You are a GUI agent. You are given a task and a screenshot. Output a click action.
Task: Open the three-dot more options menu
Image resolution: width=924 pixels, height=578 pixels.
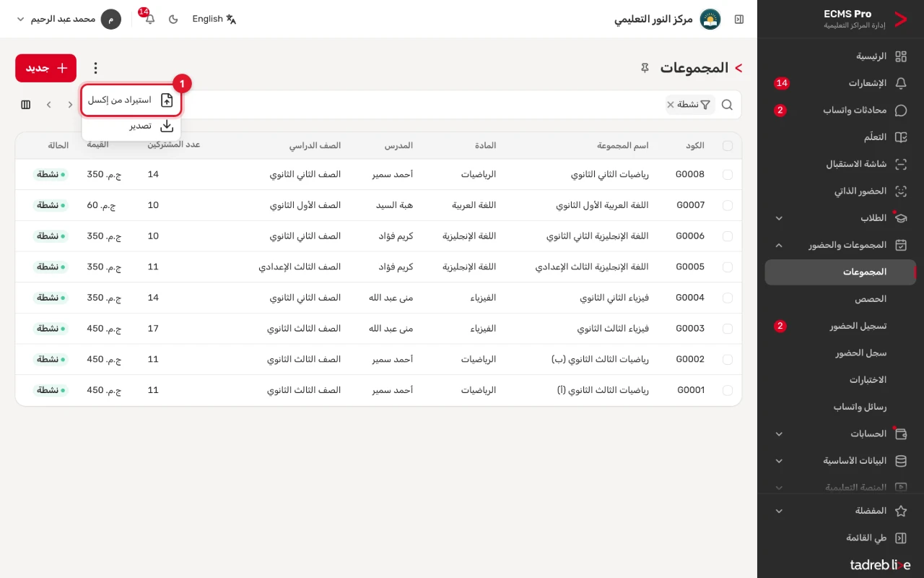[95, 68]
